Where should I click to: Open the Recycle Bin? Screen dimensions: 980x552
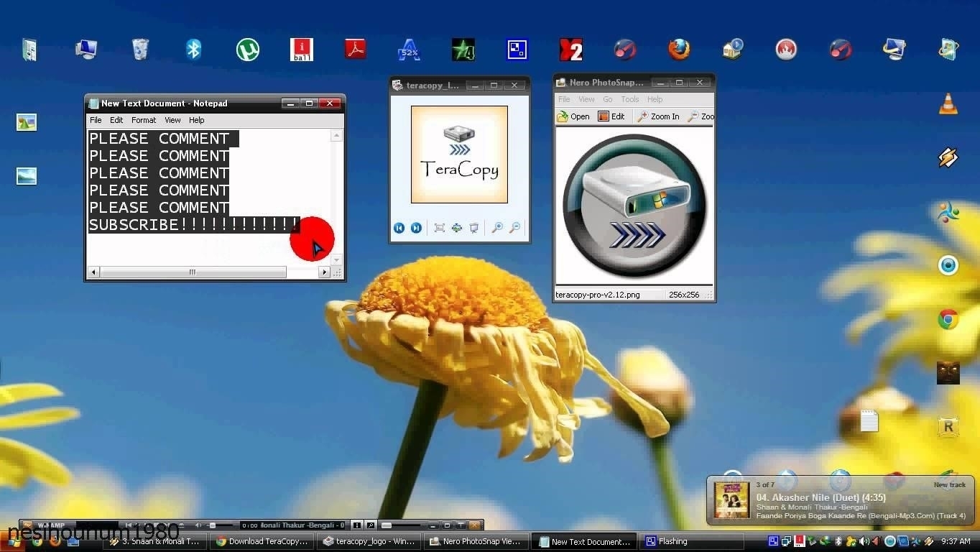pos(140,49)
